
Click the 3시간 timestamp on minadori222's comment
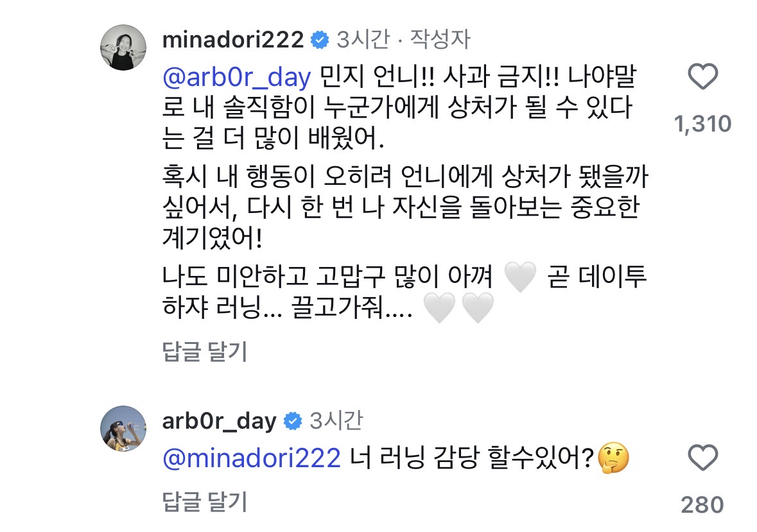[x=363, y=40]
